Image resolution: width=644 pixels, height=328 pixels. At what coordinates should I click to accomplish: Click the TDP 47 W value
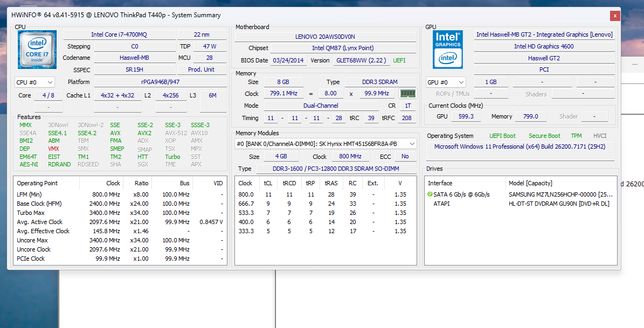(x=210, y=46)
